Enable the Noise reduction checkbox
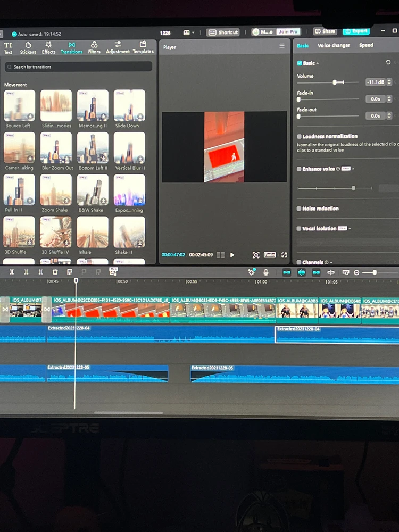The height and width of the screenshot is (532, 399). point(299,209)
